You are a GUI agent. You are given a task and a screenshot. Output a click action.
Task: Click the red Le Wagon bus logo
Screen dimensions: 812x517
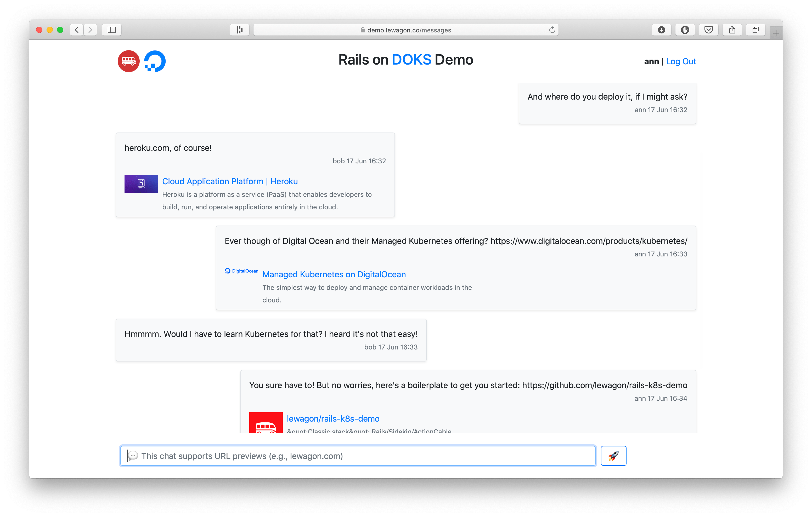(x=128, y=61)
